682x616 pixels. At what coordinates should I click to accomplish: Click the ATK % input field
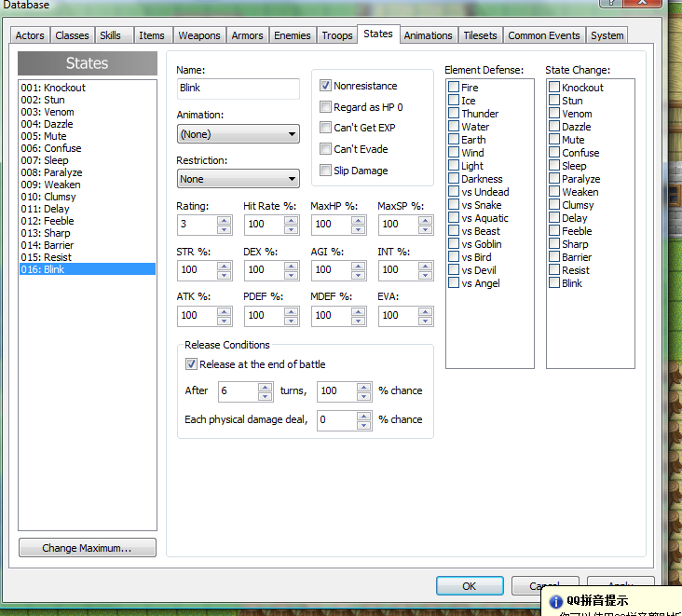pyautogui.click(x=197, y=315)
